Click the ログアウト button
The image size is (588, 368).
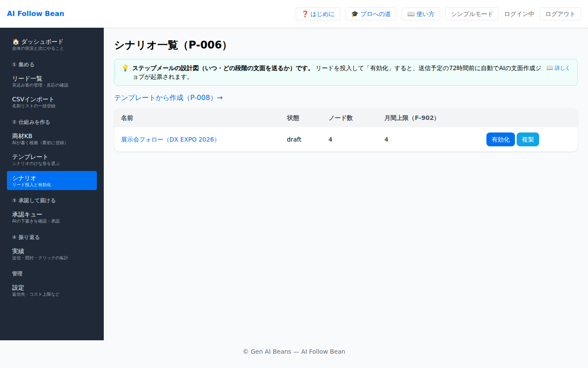[x=560, y=14]
